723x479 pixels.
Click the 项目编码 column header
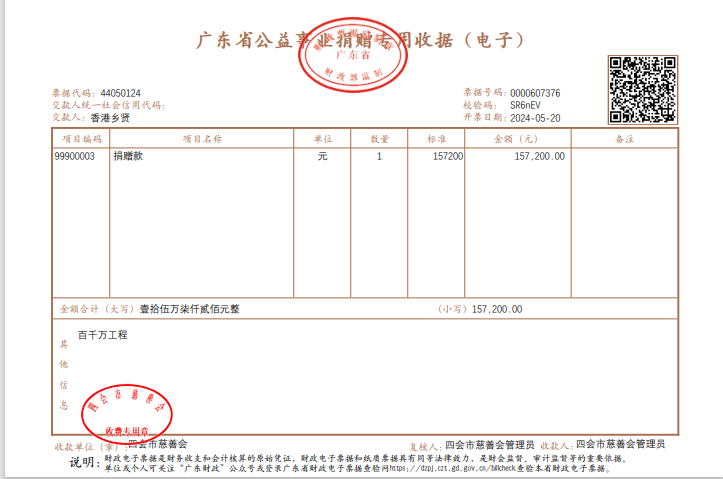coord(82,139)
